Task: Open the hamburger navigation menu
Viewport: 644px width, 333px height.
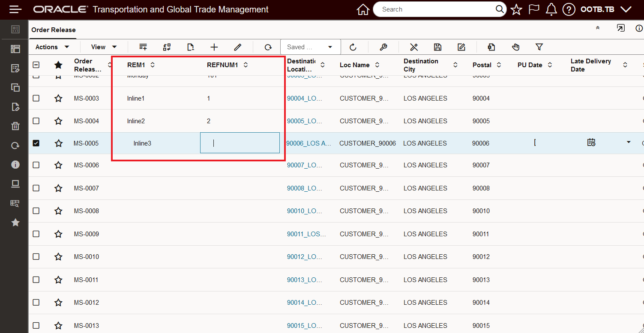Action: 15,9
